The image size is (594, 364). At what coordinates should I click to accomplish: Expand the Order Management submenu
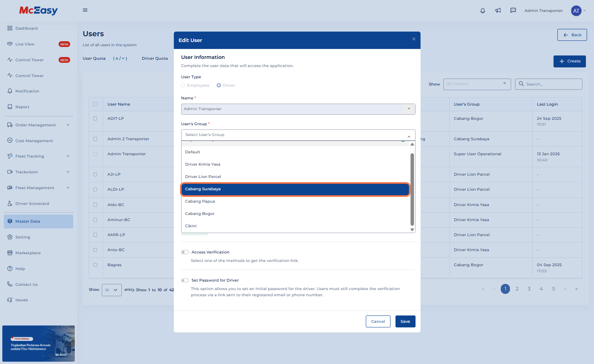tap(68, 125)
